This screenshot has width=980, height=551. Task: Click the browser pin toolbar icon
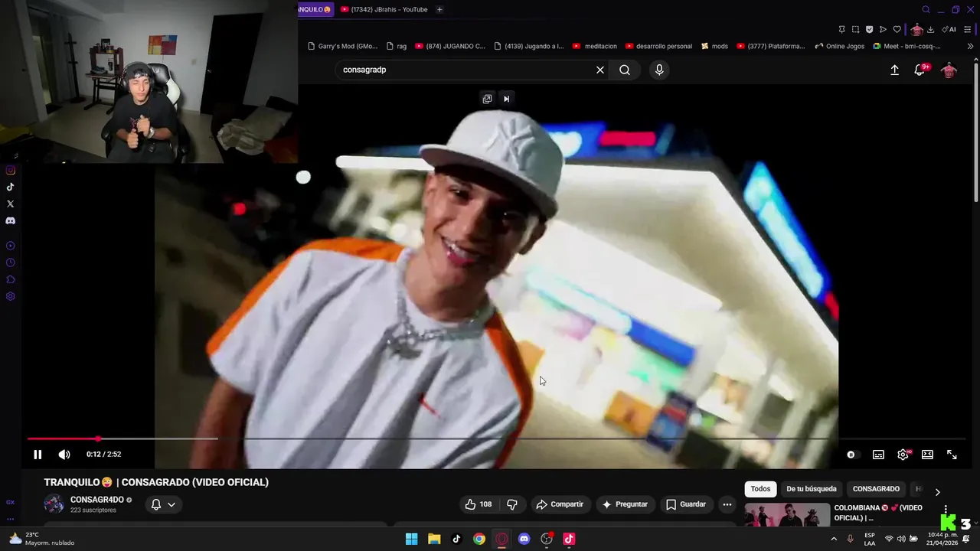(841, 30)
